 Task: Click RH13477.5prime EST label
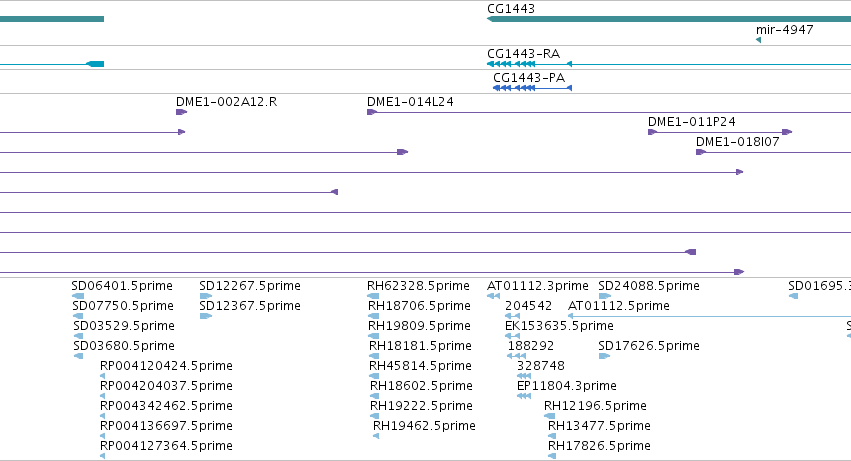tap(599, 426)
